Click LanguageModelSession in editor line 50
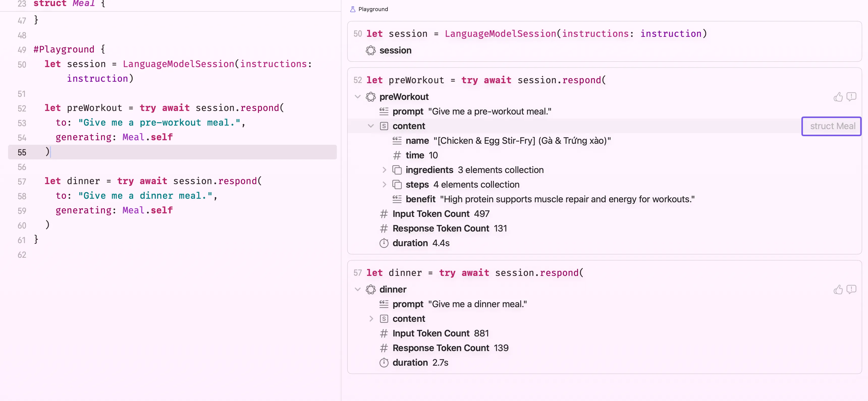 pyautogui.click(x=178, y=64)
